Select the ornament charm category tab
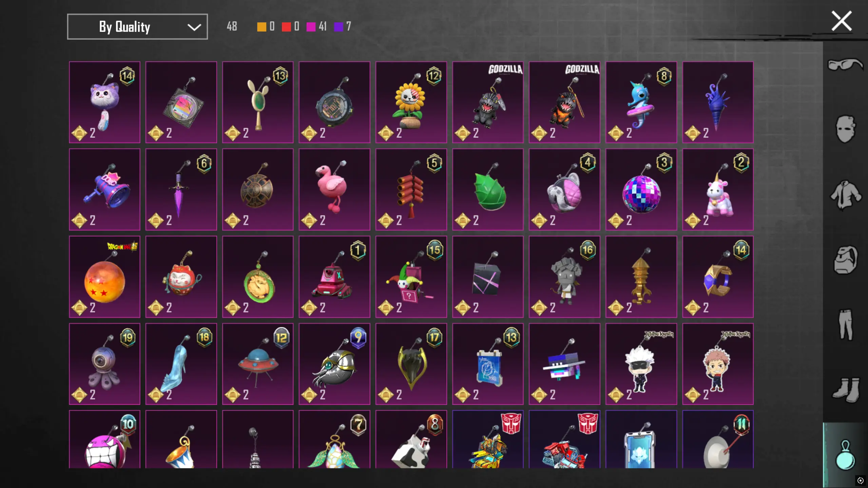This screenshot has width=868, height=488. click(x=845, y=455)
